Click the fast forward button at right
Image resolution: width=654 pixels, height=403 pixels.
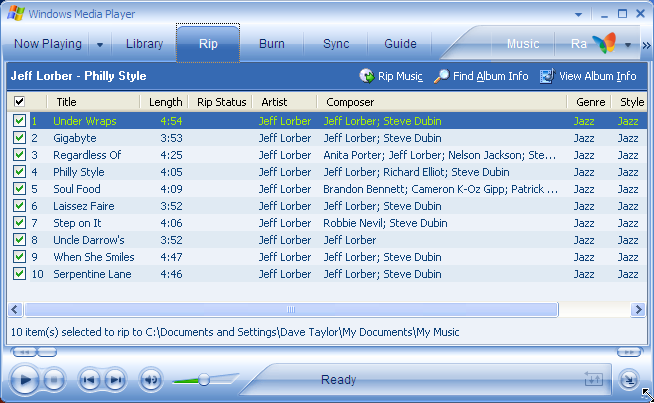tap(629, 353)
